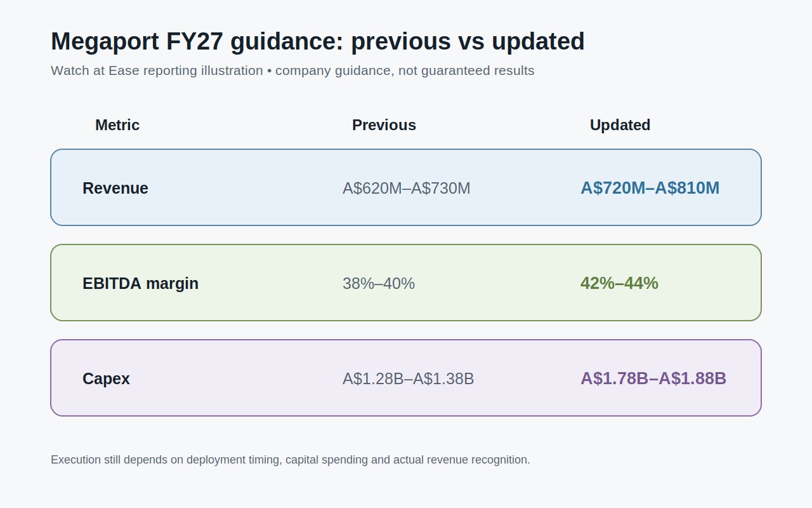Click previous revenue A$620M–A$730M
Screen dimensions: 812x508
click(x=407, y=188)
